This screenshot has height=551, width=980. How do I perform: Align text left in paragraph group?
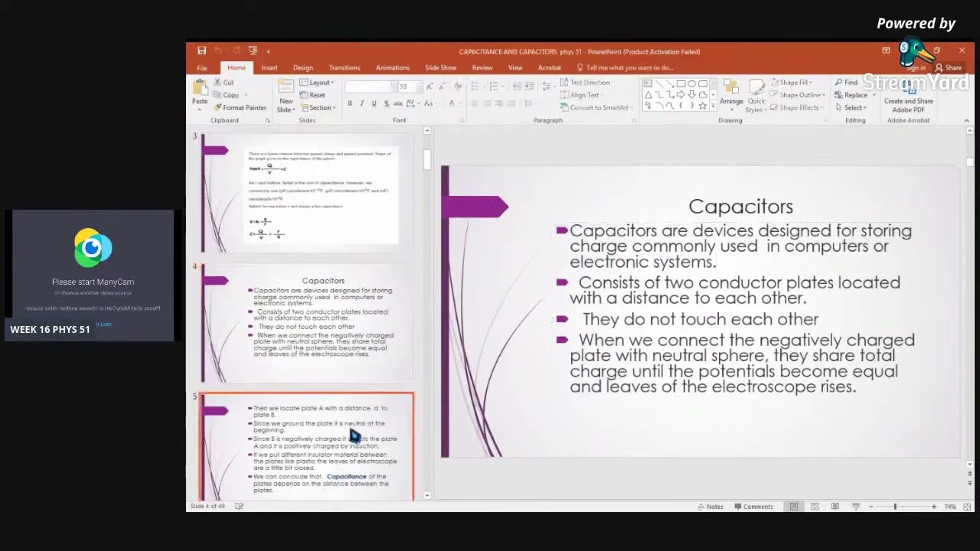[475, 103]
